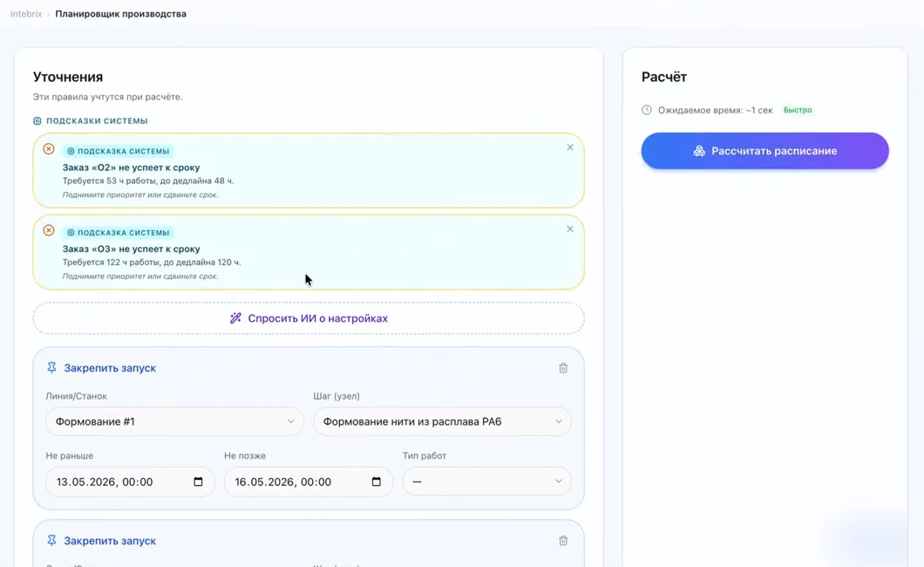Click the text Заказ «О3» не успеет к сроку
Viewport: 924px width, 567px height.
131,249
